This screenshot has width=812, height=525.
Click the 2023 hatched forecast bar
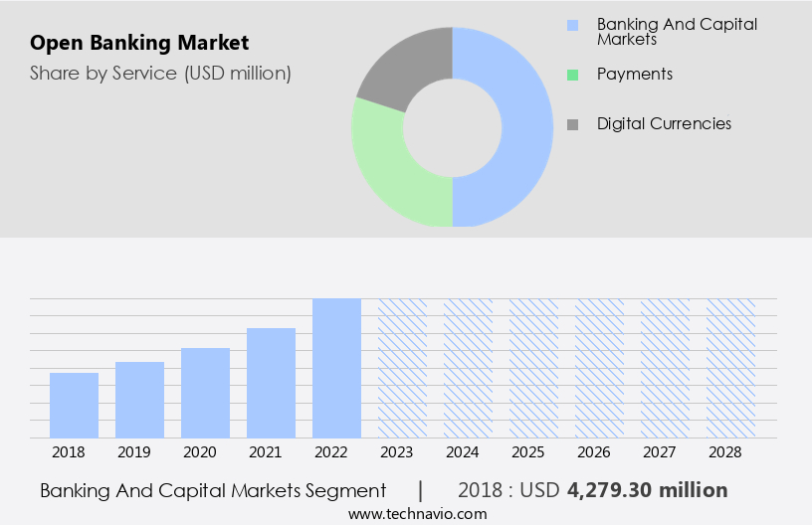(x=402, y=368)
